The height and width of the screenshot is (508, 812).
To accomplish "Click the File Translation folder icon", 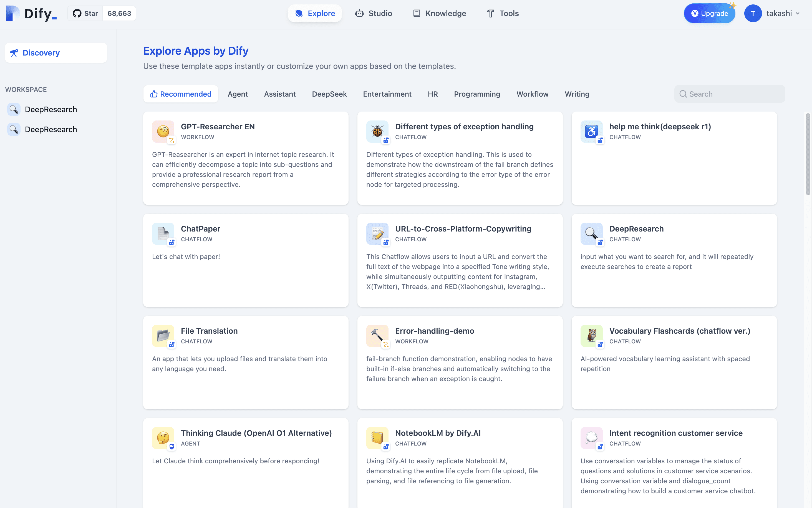I will pyautogui.click(x=163, y=336).
